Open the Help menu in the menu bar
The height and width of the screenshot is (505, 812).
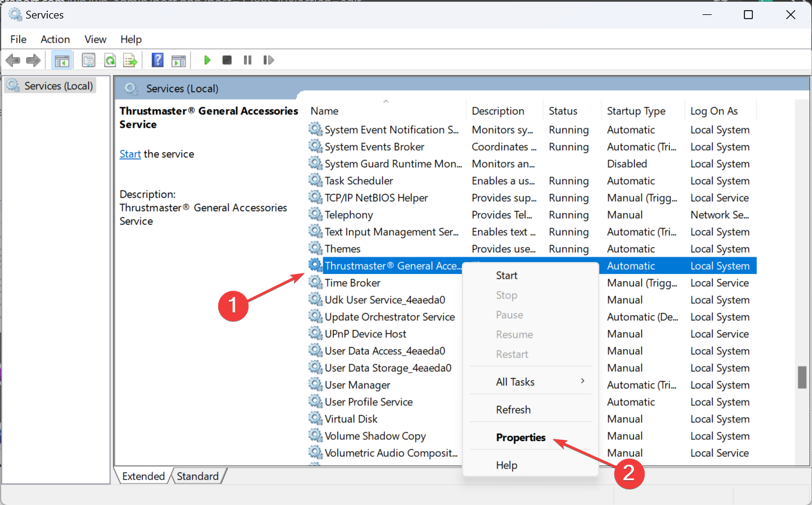[x=131, y=39]
